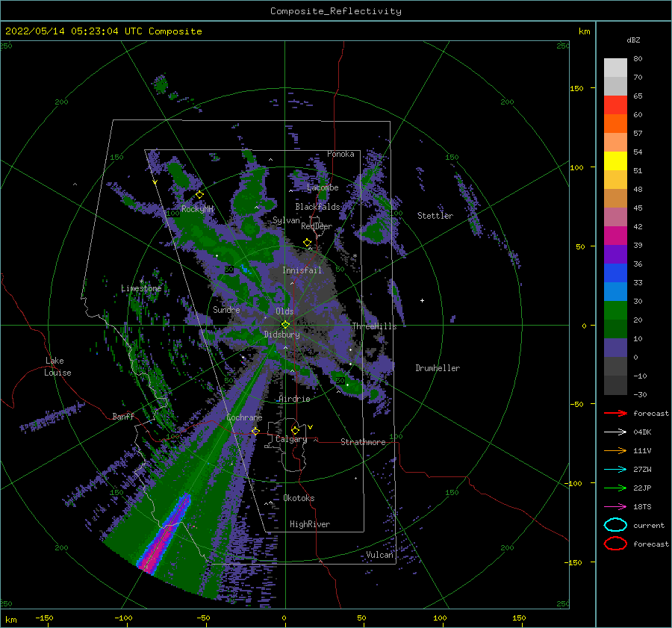Click the 150 tick label on the right axis
Screen dimensions: 672x628
click(576, 88)
